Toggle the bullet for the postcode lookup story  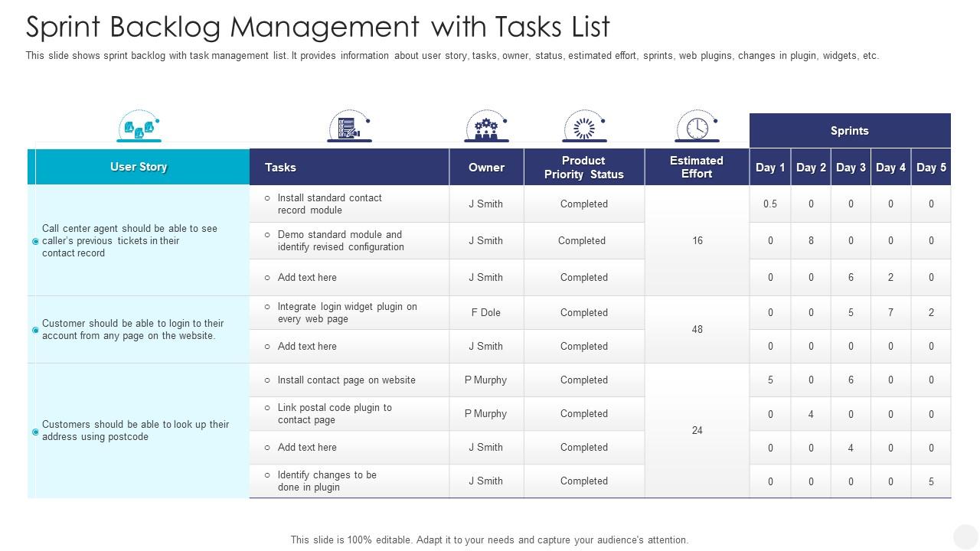(34, 431)
